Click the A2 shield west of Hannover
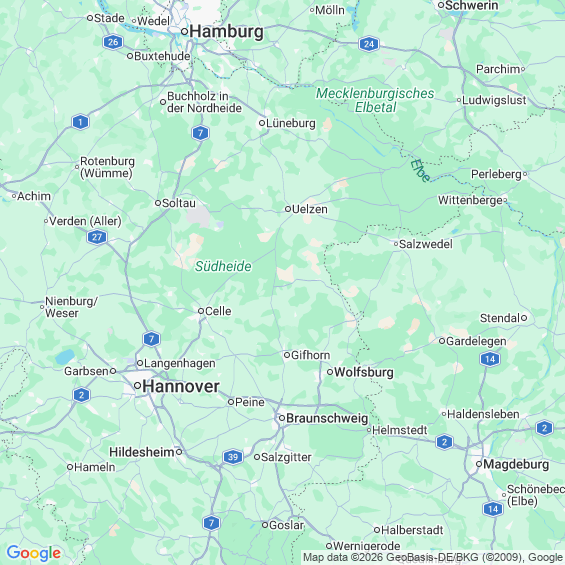The height and width of the screenshot is (565, 565). [81, 395]
